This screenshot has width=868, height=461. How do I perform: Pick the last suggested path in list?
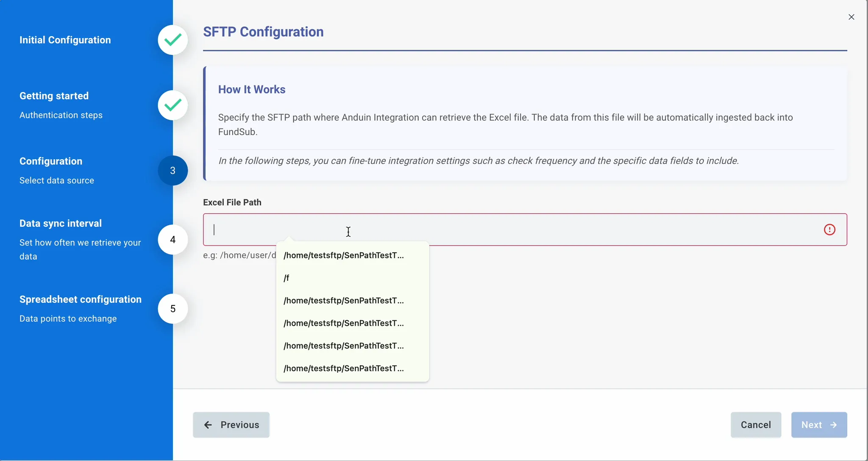(344, 369)
